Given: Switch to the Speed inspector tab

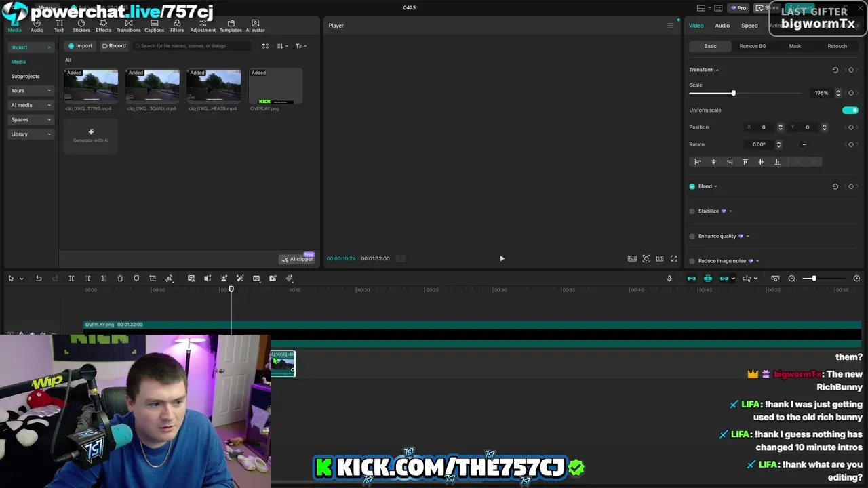Looking at the screenshot, I should coord(749,26).
